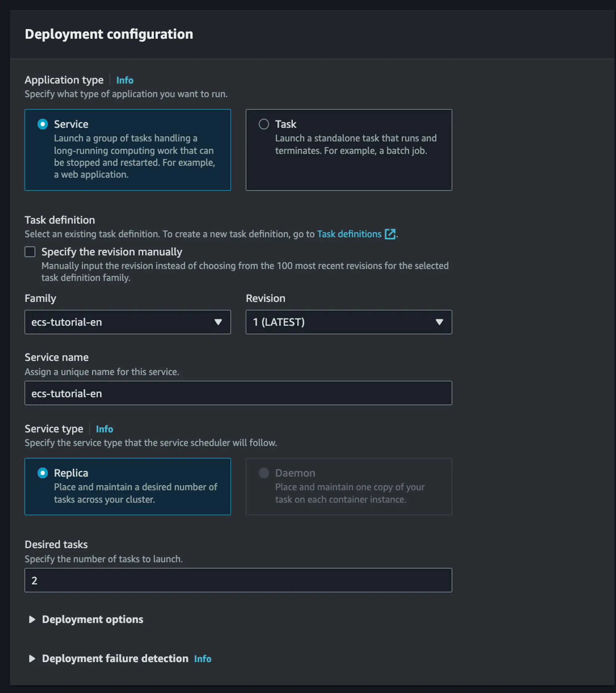616x693 pixels.
Task: Open the Task definitions link
Action: coord(349,234)
